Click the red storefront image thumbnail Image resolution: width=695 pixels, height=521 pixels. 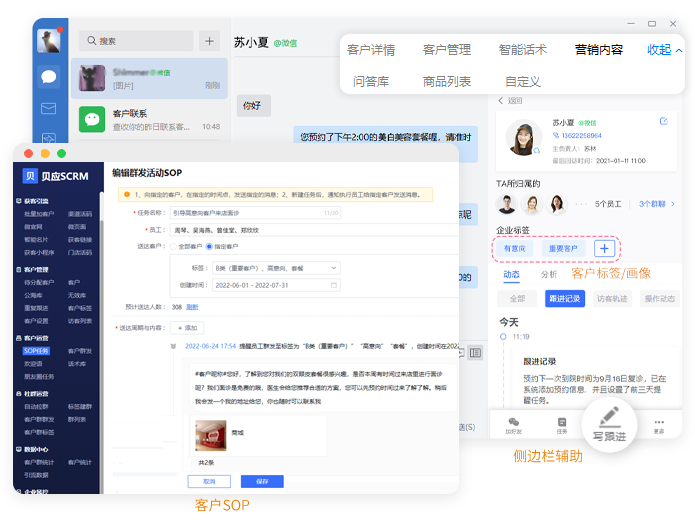tap(211, 435)
